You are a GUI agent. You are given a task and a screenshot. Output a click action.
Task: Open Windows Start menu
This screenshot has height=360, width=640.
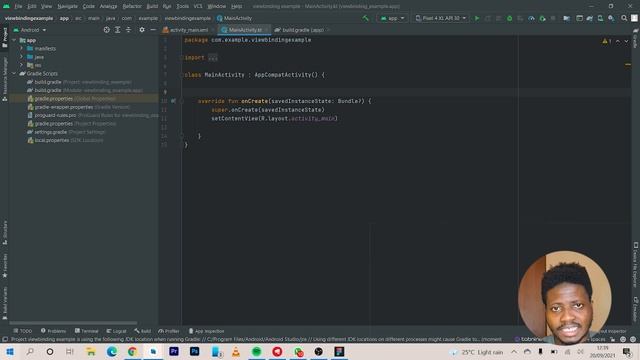pyautogui.click(x=10, y=352)
